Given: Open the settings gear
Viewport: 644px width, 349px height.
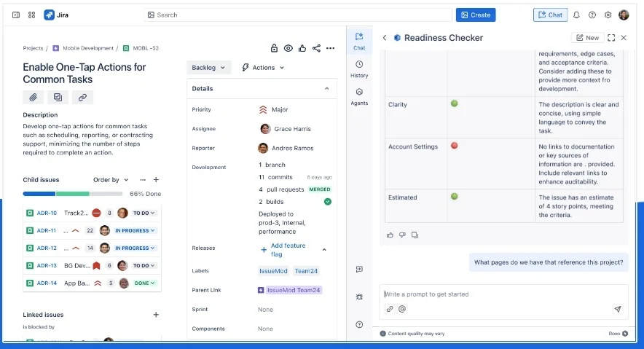Looking at the screenshot, I should 608,15.
